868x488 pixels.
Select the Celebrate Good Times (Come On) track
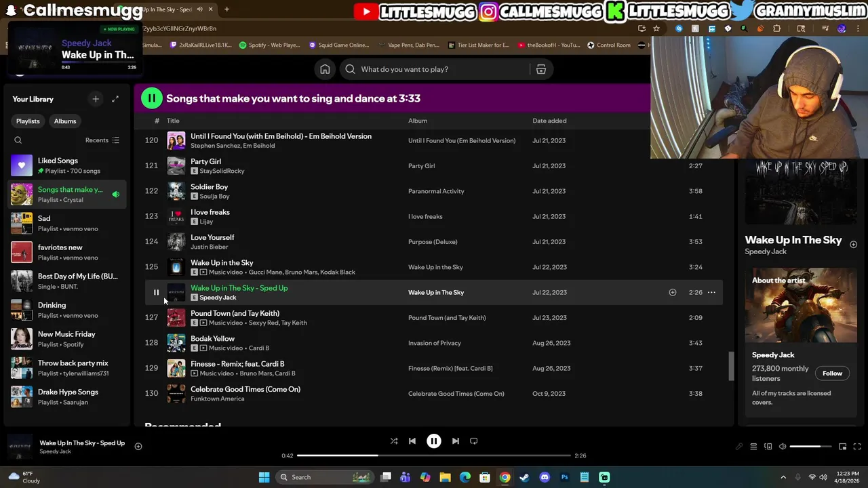434,394
